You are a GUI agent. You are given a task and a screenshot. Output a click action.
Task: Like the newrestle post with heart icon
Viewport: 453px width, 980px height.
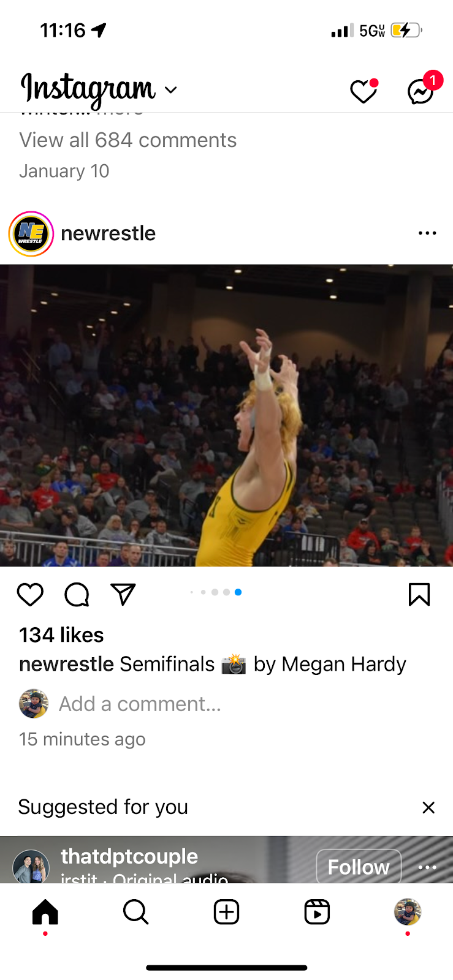(30, 594)
